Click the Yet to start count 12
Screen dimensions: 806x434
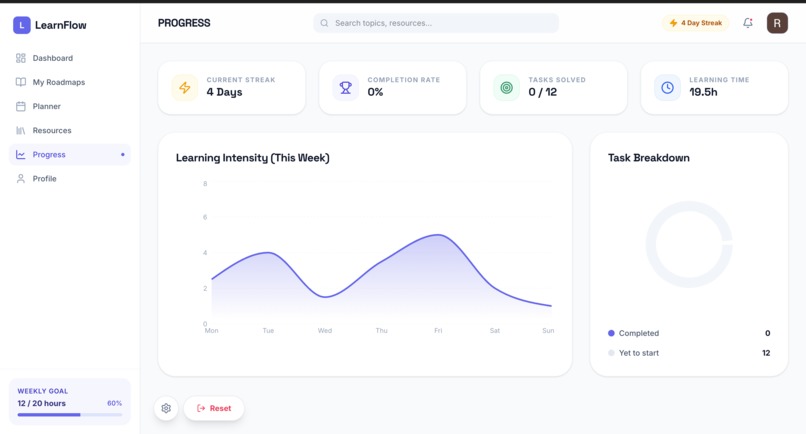[x=766, y=353]
